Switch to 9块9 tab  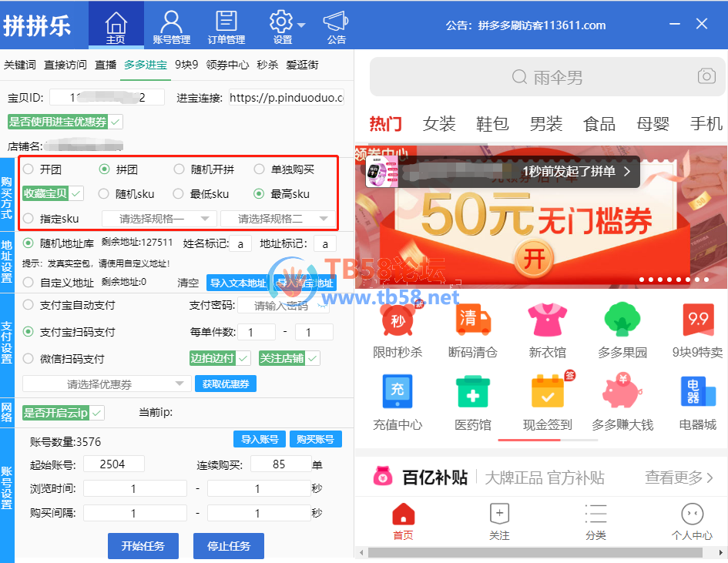pyautogui.click(x=186, y=65)
